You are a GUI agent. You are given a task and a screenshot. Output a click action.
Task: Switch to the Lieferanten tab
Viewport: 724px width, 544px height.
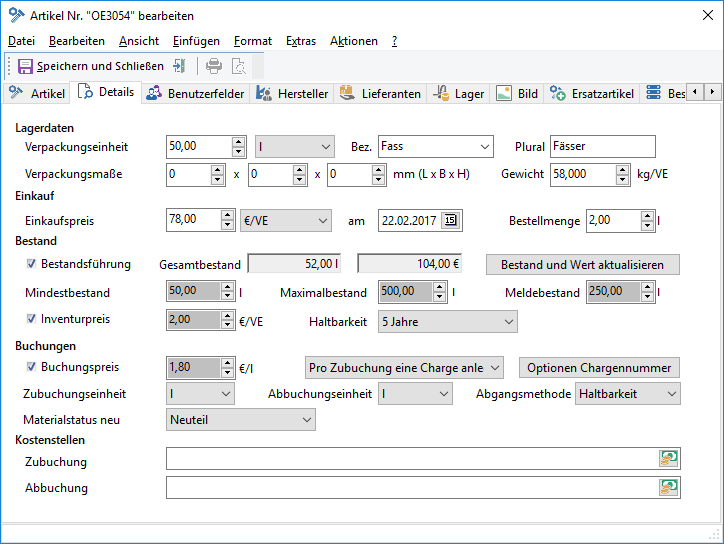point(380,94)
